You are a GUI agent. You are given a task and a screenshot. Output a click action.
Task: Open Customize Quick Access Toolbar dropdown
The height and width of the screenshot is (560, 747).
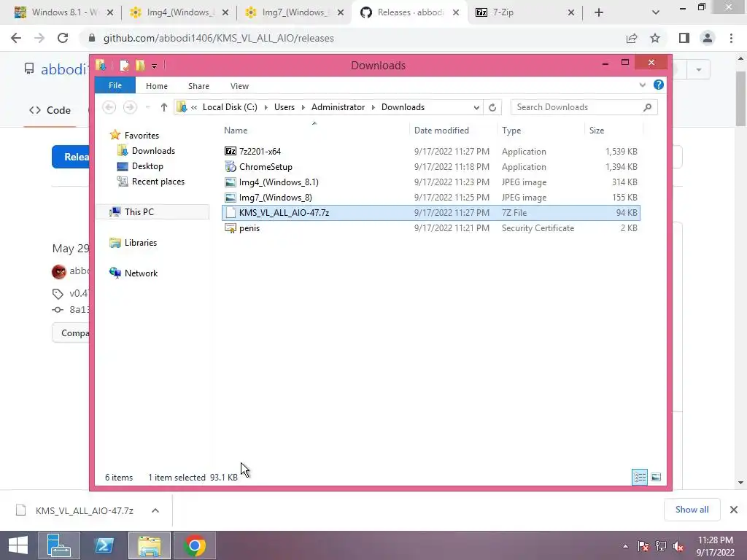click(155, 66)
